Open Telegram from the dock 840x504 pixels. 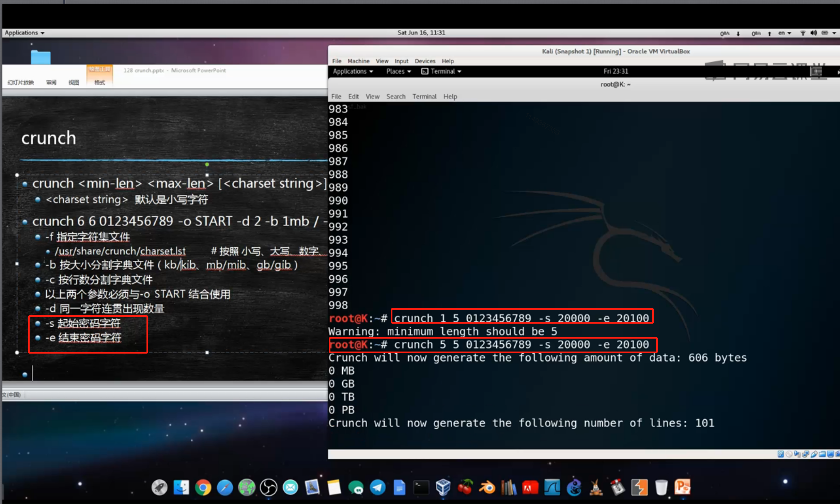pos(377,488)
